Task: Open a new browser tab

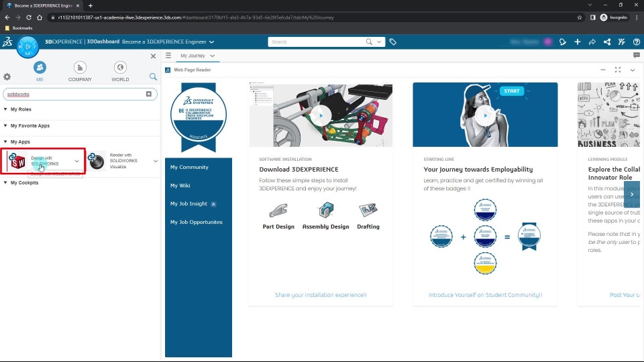Action: [91, 6]
